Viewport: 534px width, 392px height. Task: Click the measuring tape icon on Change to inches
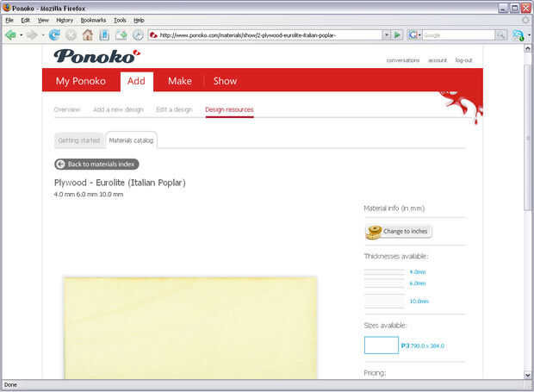click(374, 232)
